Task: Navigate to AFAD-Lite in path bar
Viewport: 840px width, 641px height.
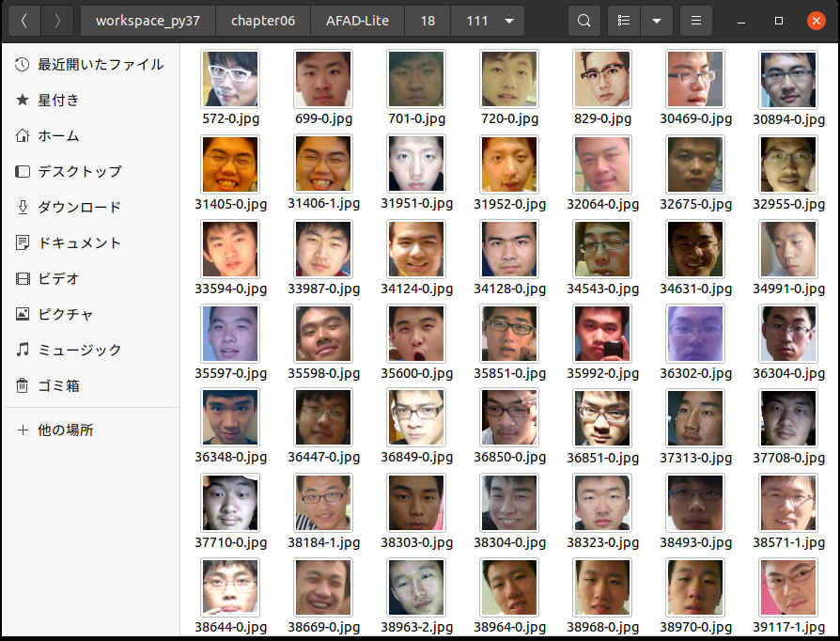Action: (x=357, y=21)
